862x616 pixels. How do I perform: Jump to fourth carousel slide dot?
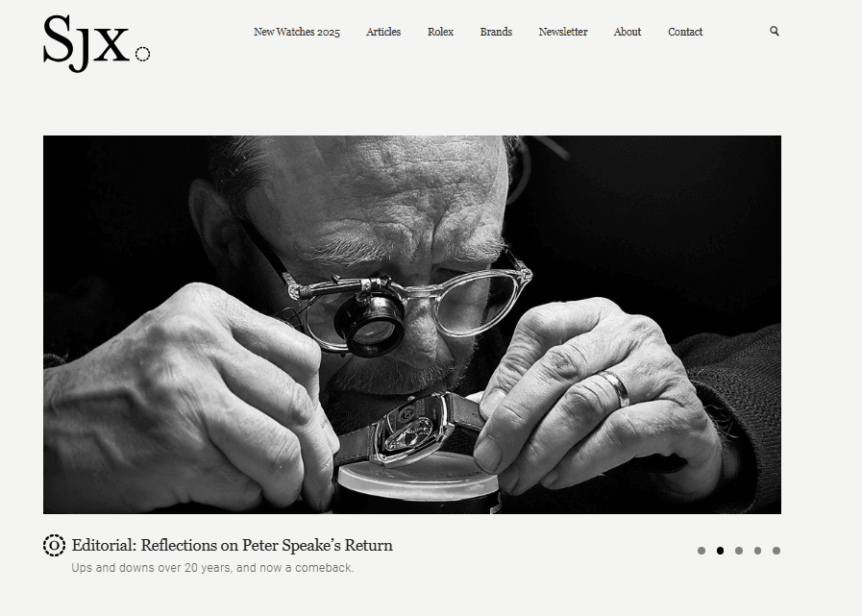[x=757, y=551]
